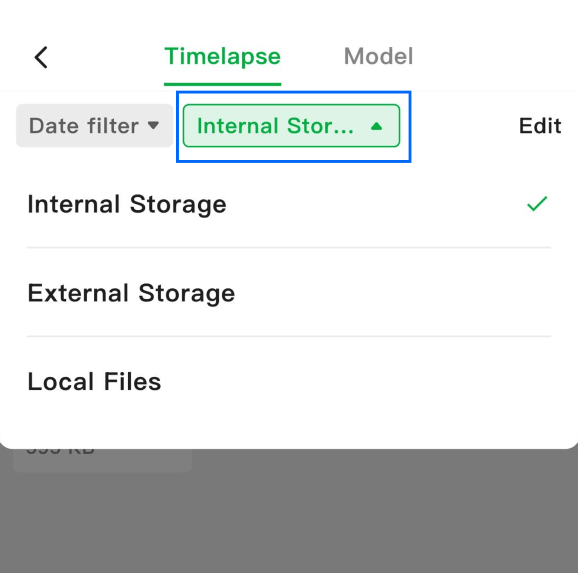This screenshot has width=578, height=573.
Task: Choose Internal Storage from the list
Action: tap(289, 204)
